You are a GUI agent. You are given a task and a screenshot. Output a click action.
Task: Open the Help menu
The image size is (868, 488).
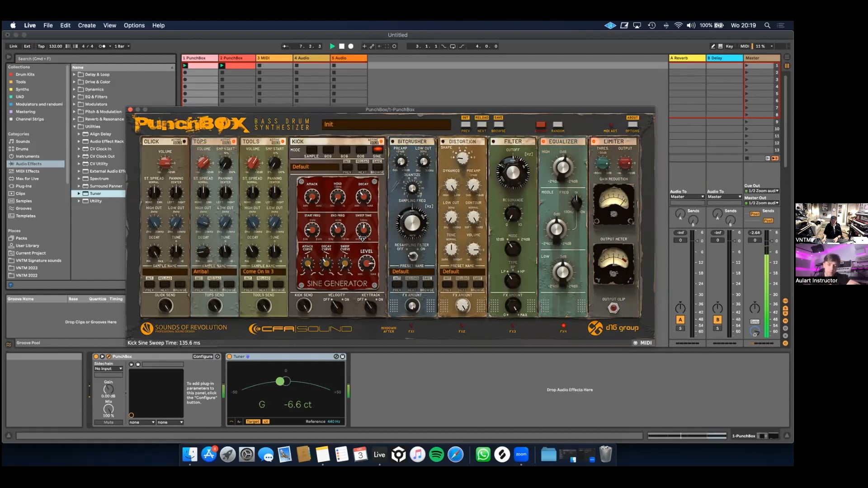[x=158, y=25]
